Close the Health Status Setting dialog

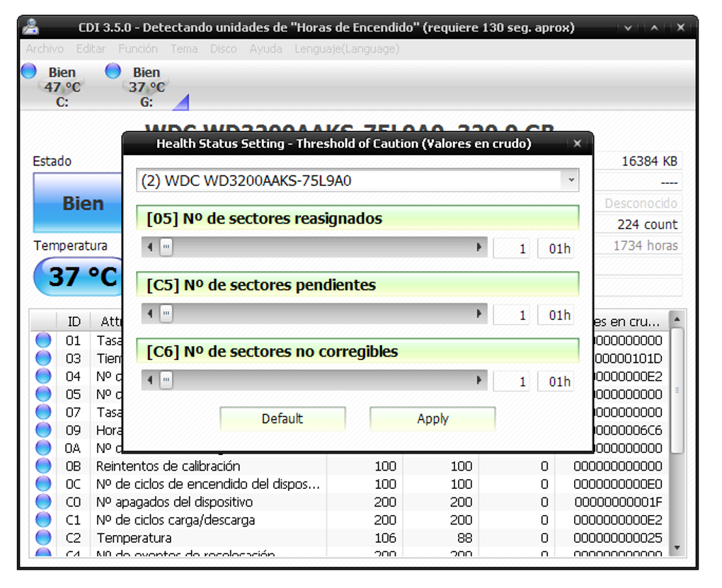pyautogui.click(x=578, y=144)
